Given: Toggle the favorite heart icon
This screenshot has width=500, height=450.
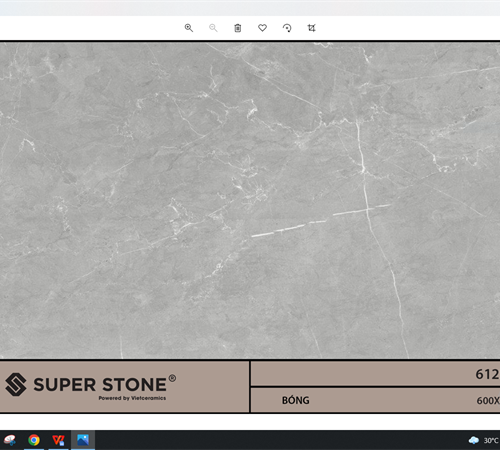Looking at the screenshot, I should pos(262,28).
